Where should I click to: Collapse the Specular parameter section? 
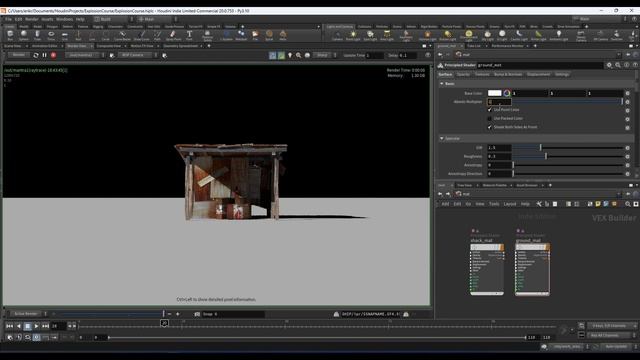(x=442, y=138)
